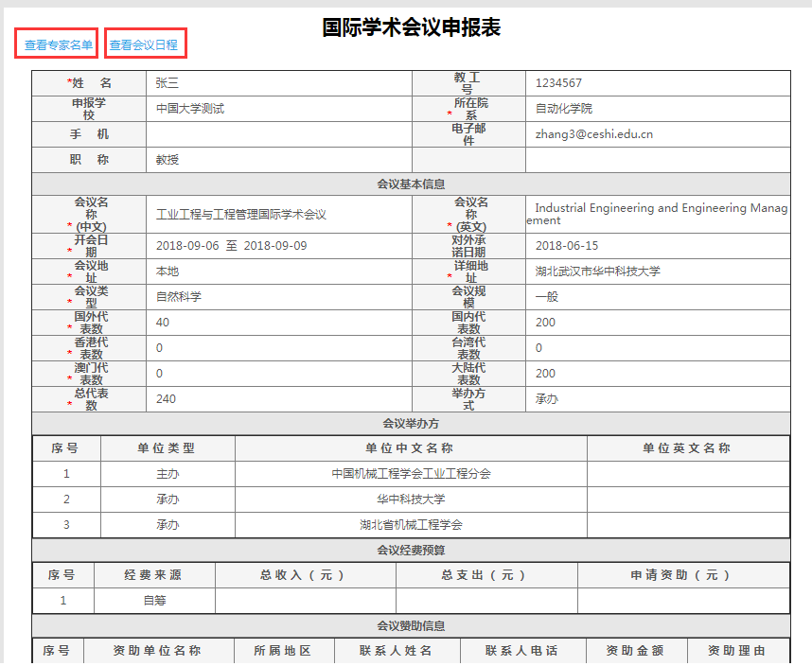The image size is (812, 666).
Task: Click the Chinese conference name 工业工程与工程管理国际学术会议
Action: (240, 215)
